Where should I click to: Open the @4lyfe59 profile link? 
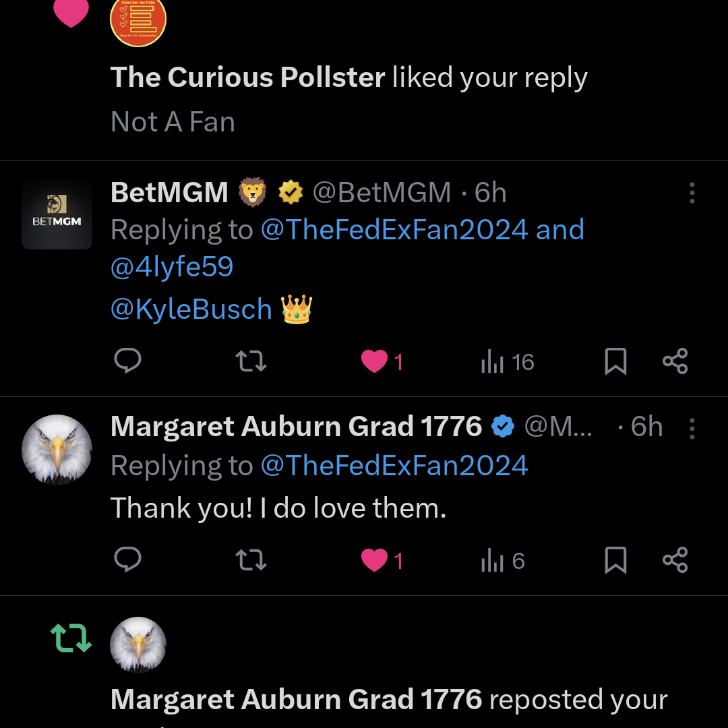(172, 267)
